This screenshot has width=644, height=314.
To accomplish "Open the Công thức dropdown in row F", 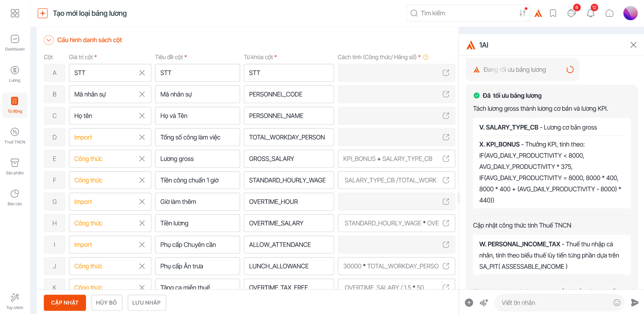I will (x=110, y=180).
